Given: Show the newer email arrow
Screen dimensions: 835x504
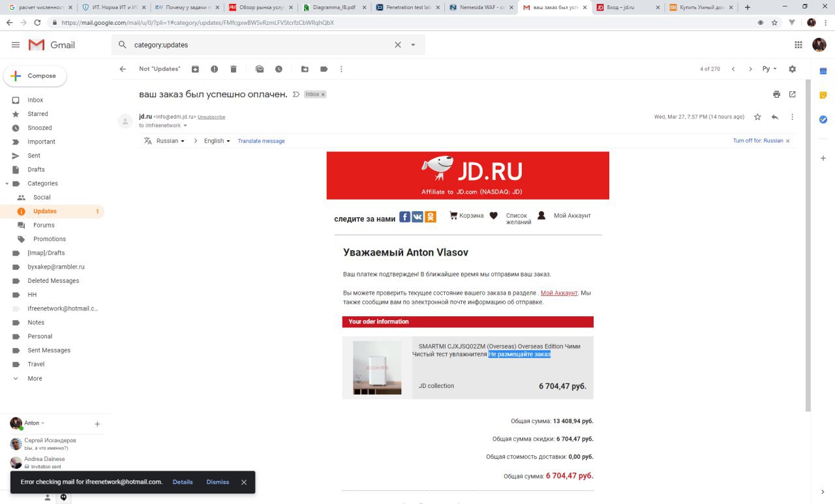Looking at the screenshot, I should (x=733, y=69).
